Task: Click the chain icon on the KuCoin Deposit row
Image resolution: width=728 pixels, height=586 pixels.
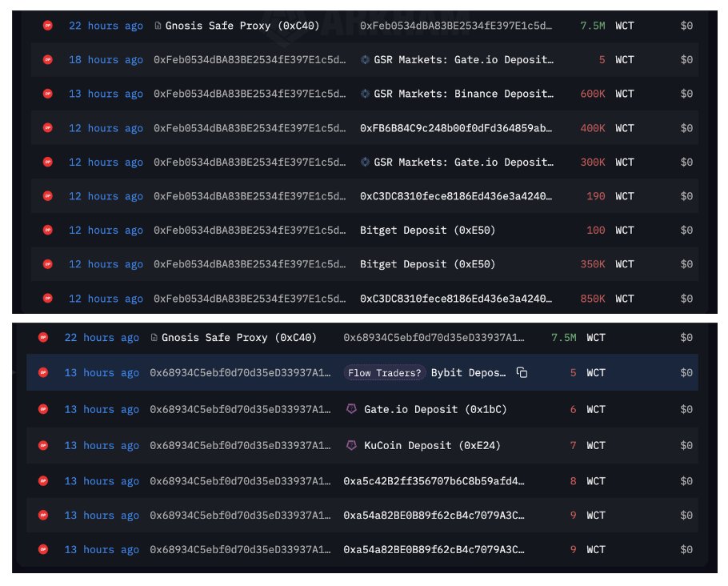Action: pos(43,445)
